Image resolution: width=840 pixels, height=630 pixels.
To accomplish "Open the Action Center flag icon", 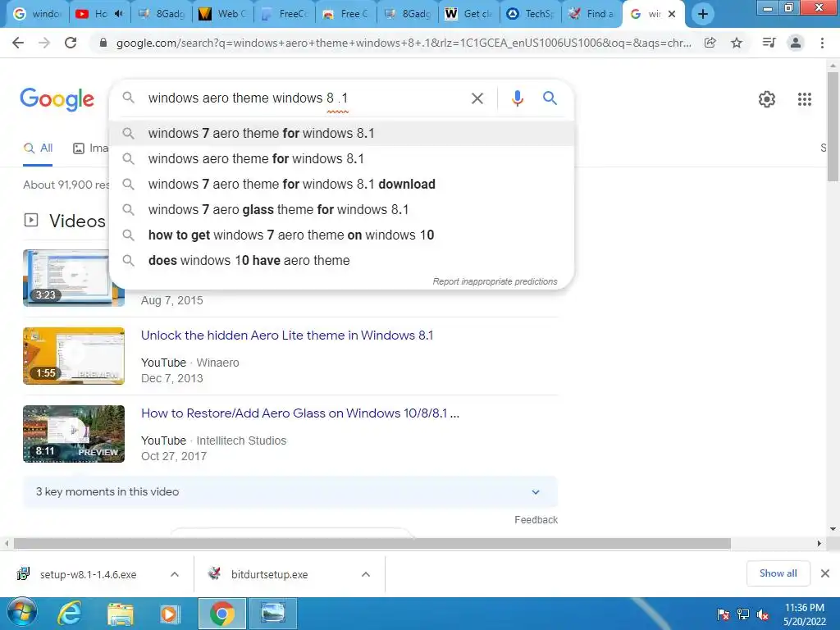I will tap(724, 614).
